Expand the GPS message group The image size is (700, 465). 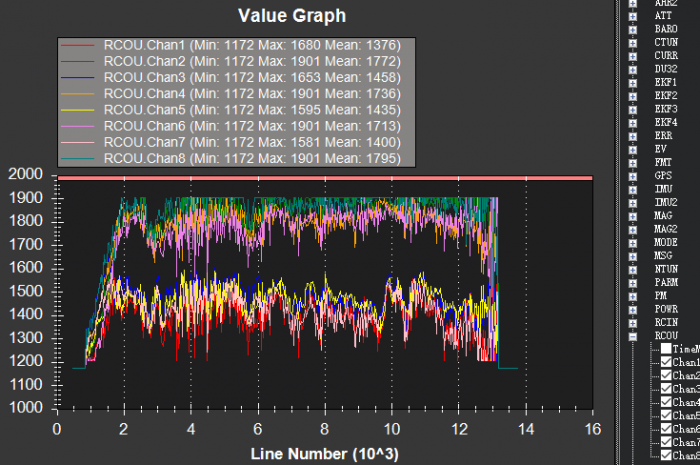tap(633, 174)
